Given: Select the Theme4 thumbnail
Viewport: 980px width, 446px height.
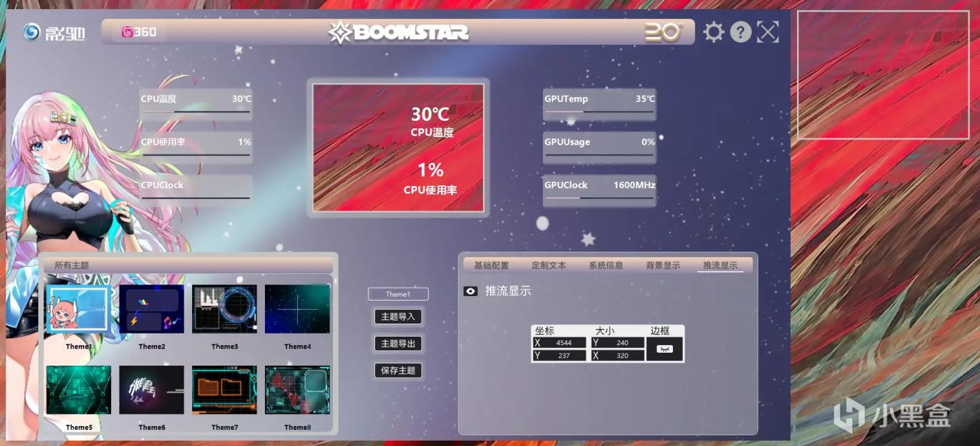Looking at the screenshot, I should tap(297, 309).
